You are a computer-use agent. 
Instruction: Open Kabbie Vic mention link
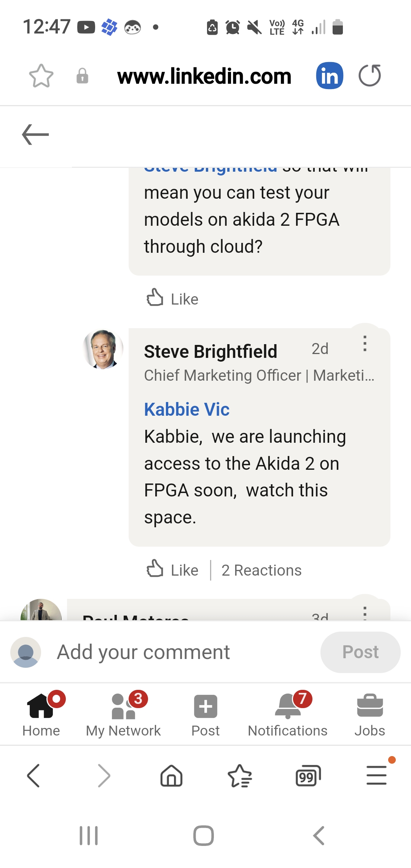[x=187, y=410]
